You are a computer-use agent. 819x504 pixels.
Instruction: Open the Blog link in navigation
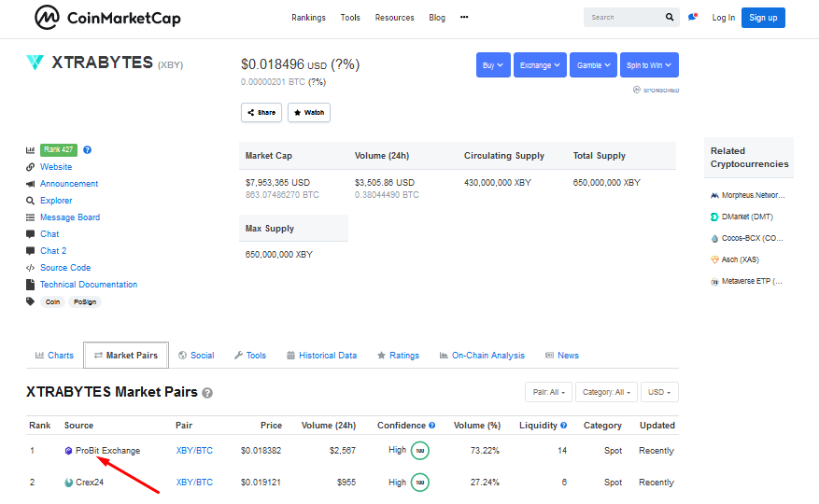tap(437, 17)
